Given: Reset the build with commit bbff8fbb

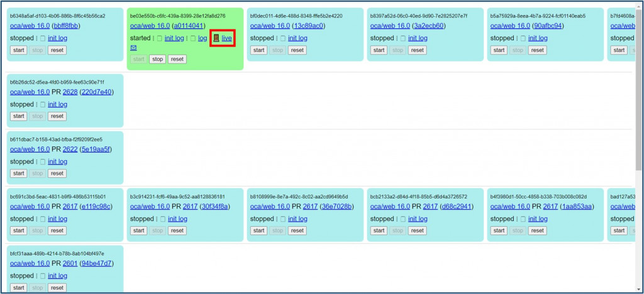Looking at the screenshot, I should 57,50.
